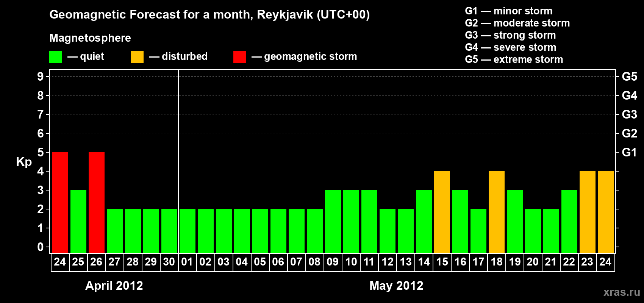The image size is (644, 303).
Task: Click the Kp value 9 on left axis
Action: (41, 77)
